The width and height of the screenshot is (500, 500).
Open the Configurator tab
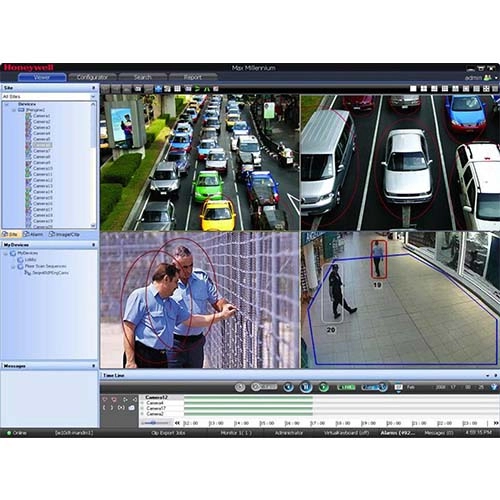[x=92, y=77]
